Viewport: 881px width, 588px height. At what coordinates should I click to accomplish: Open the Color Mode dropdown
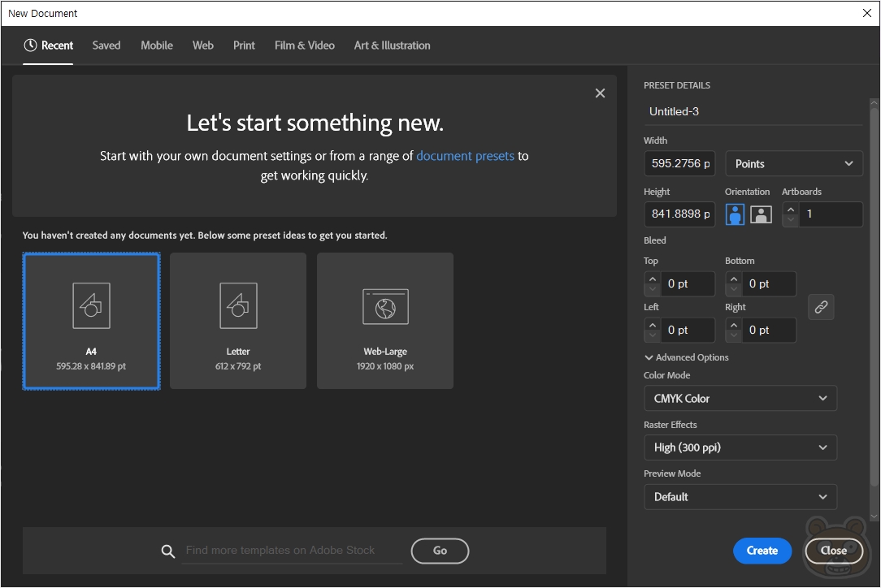coord(740,398)
